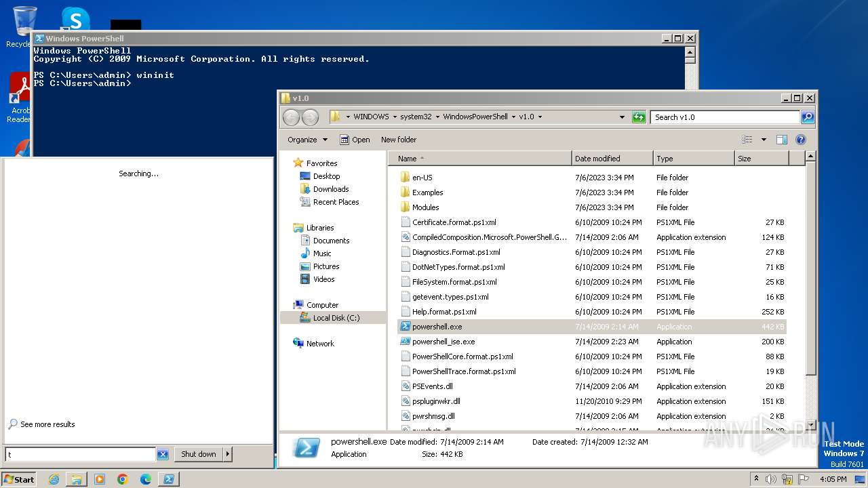The image size is (868, 488).
Task: Switch to PowerShell via taskbar icon
Action: pyautogui.click(x=169, y=479)
